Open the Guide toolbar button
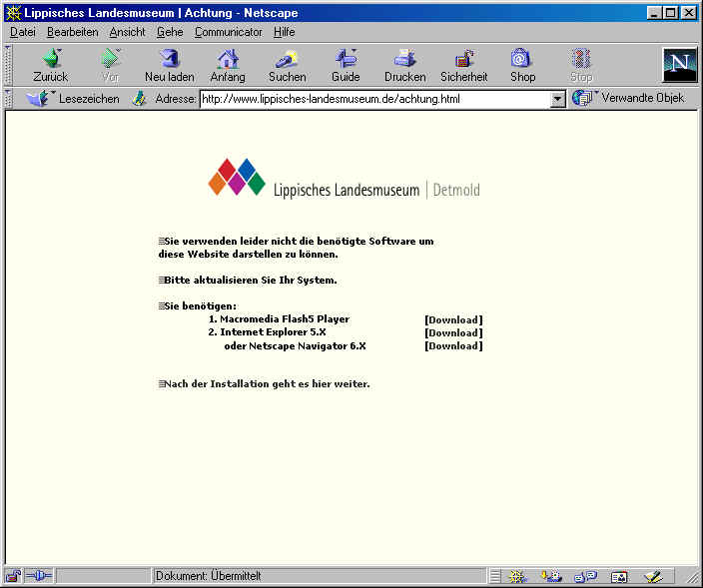Screen dimensions: 703x588 click(346, 66)
